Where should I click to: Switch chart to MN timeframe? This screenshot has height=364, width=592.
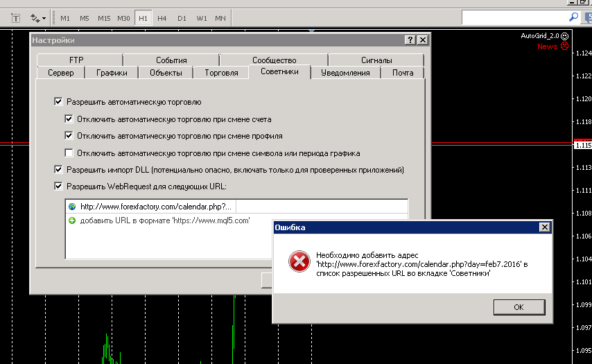pyautogui.click(x=220, y=18)
